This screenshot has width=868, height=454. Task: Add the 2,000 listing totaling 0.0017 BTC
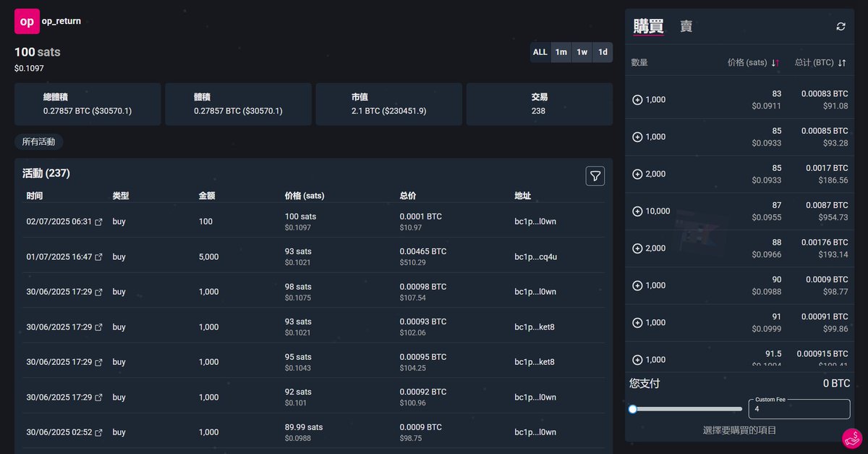point(637,174)
